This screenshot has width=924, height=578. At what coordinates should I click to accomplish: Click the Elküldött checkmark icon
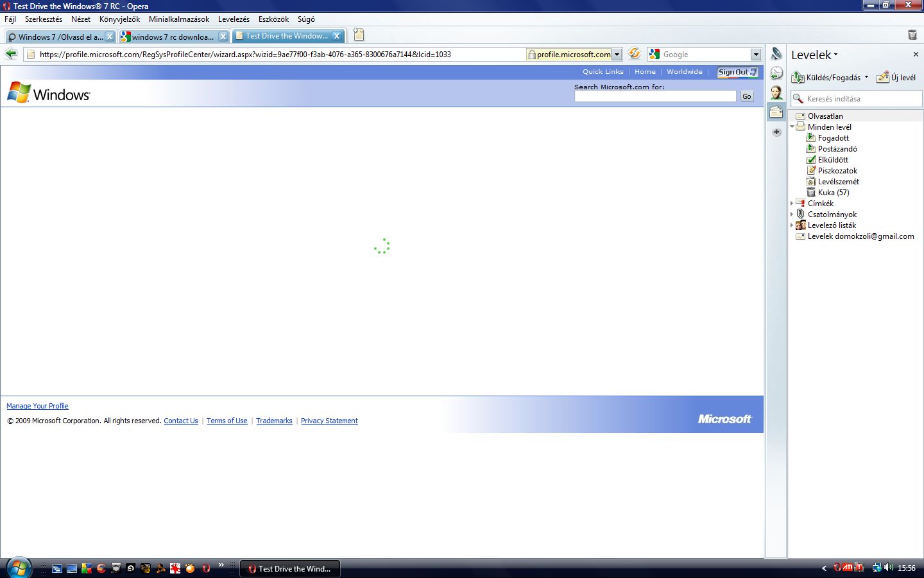(x=811, y=159)
